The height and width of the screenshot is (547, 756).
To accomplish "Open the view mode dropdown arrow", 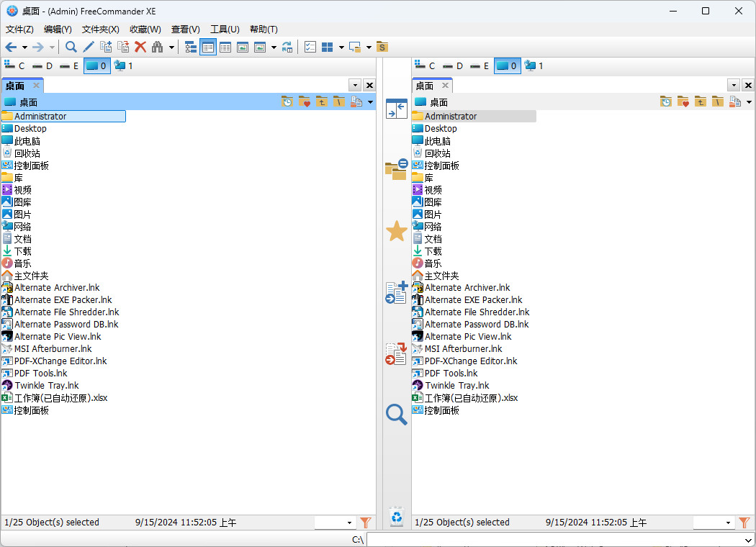I will [x=274, y=48].
